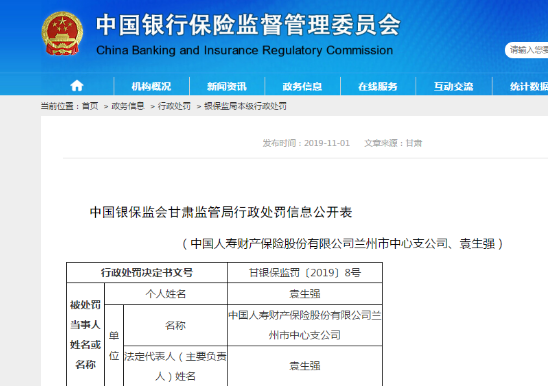Go to 在线服务 navigation item
Viewport: 552px width, 386px height.
(378, 86)
